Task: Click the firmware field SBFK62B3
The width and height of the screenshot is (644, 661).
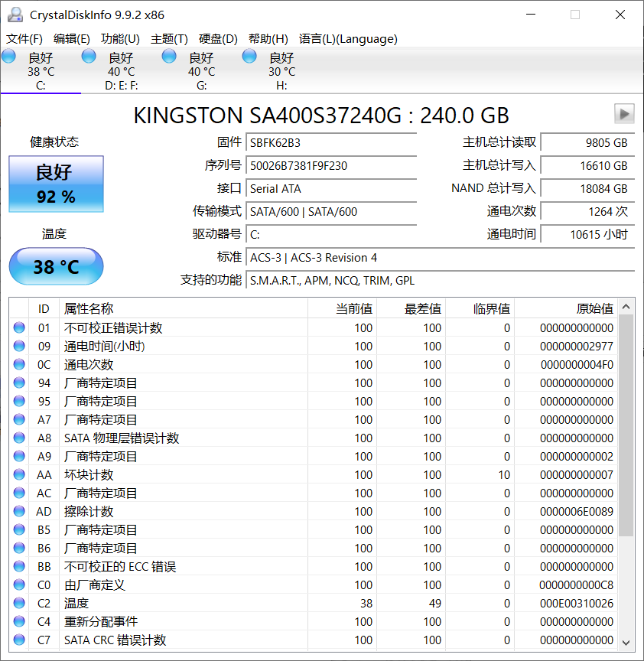Action: tap(331, 142)
